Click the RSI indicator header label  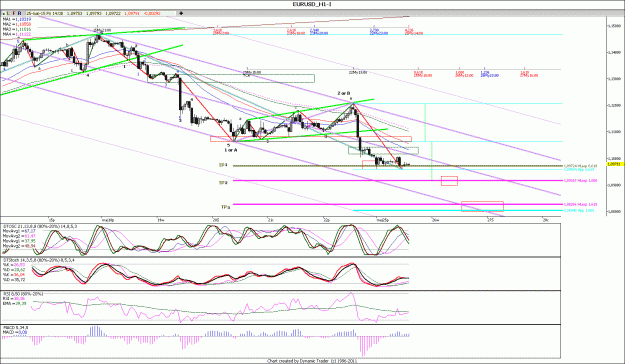pyautogui.click(x=23, y=294)
